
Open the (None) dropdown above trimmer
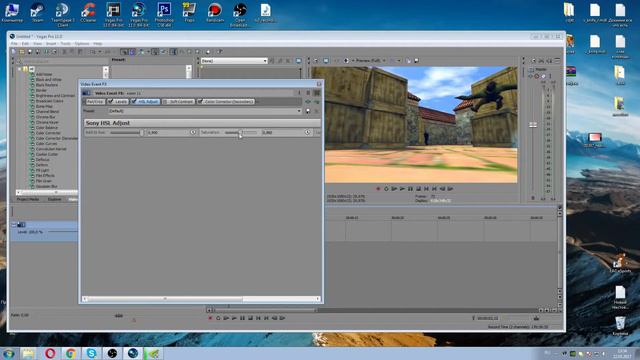click(234, 61)
